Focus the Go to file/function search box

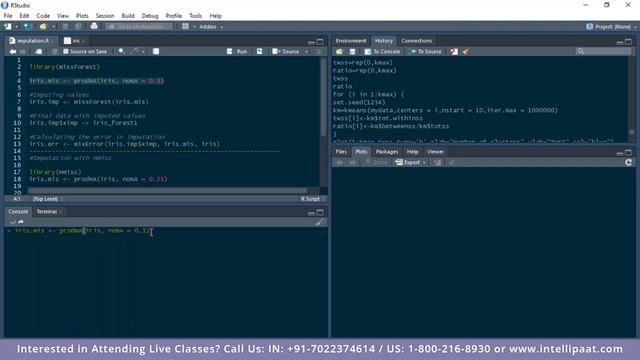click(x=140, y=27)
